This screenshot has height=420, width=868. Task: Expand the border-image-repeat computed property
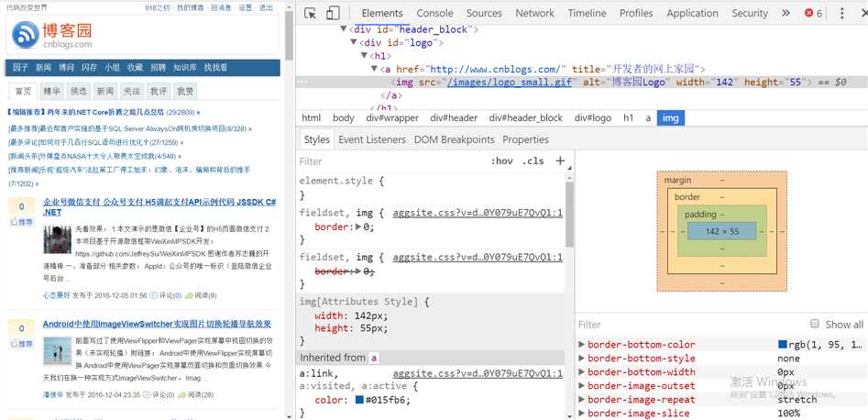pos(583,400)
